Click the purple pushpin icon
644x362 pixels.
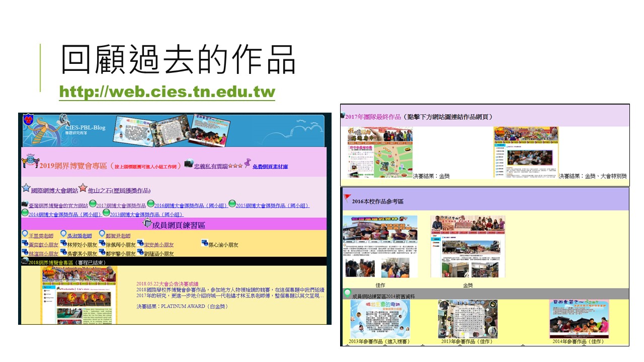tap(247, 163)
